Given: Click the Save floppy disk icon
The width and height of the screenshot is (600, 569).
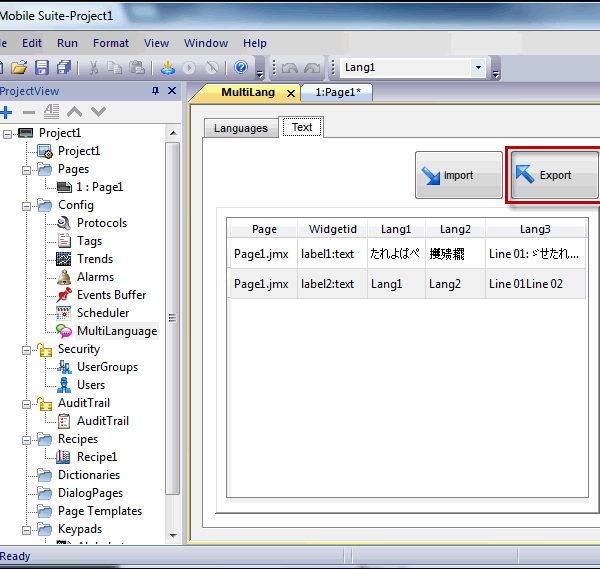Looking at the screenshot, I should tap(42, 68).
